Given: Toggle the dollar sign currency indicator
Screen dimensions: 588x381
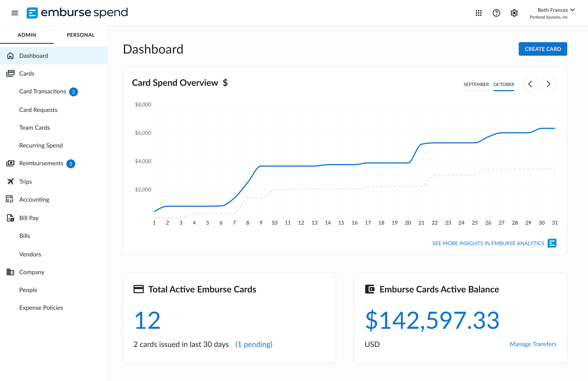Looking at the screenshot, I should pyautogui.click(x=225, y=83).
